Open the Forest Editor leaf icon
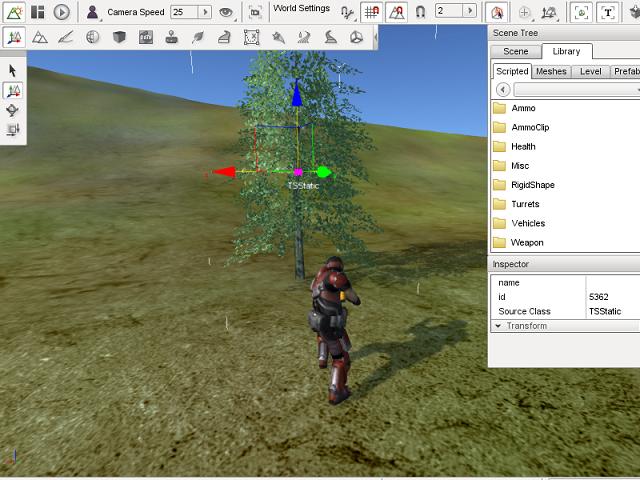This screenshot has height=480, width=640. tap(198, 38)
